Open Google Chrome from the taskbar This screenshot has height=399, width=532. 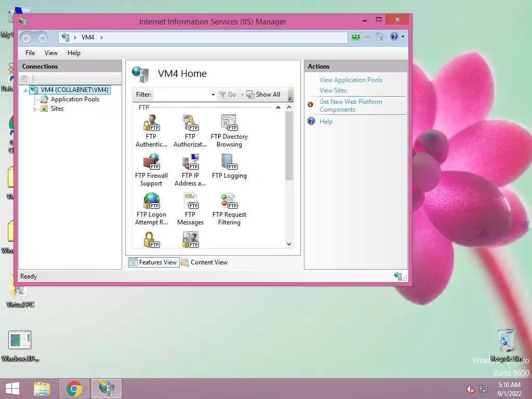[x=74, y=389]
